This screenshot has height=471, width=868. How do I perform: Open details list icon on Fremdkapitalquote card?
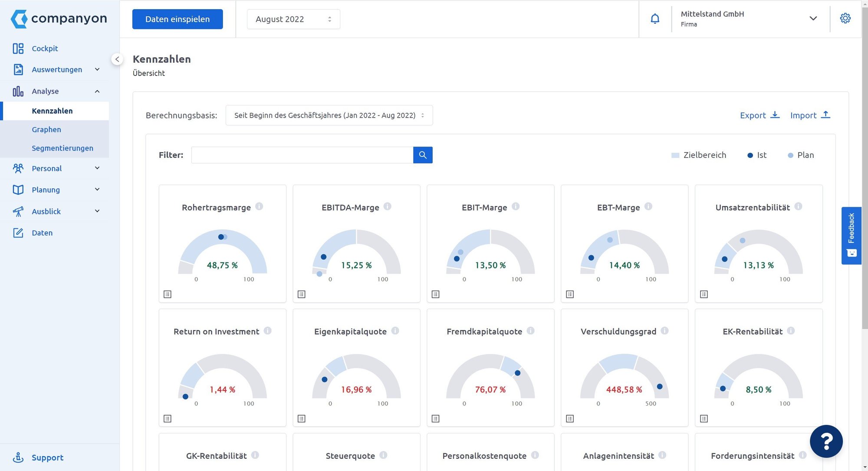coord(436,419)
